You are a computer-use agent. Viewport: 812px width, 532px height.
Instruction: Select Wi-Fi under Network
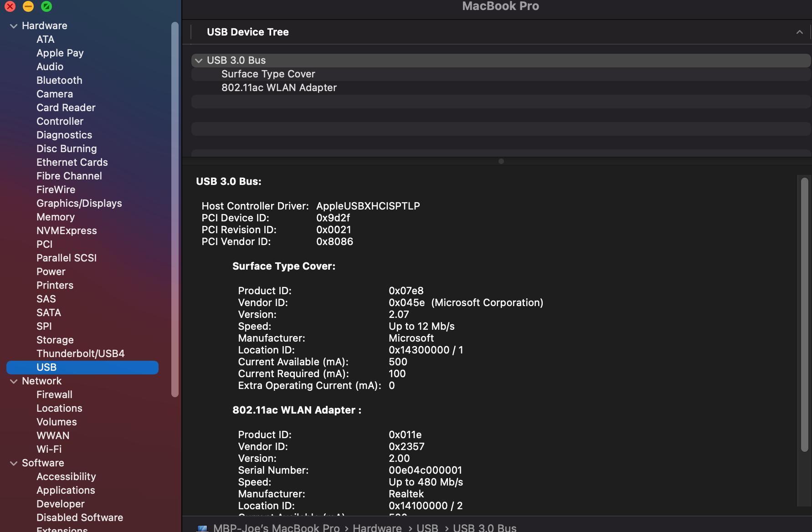49,449
